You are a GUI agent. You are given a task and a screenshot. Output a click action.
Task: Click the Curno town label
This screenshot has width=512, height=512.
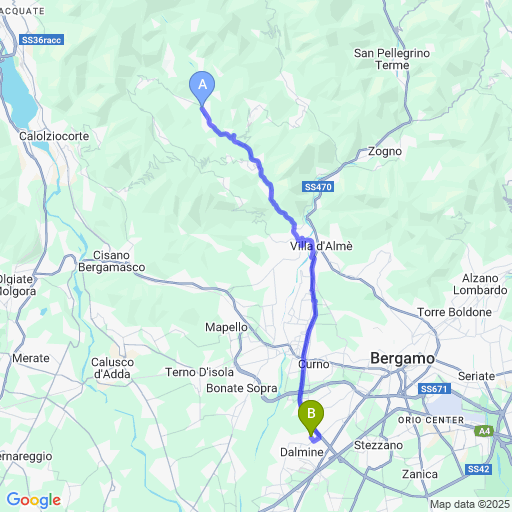pyautogui.click(x=314, y=364)
